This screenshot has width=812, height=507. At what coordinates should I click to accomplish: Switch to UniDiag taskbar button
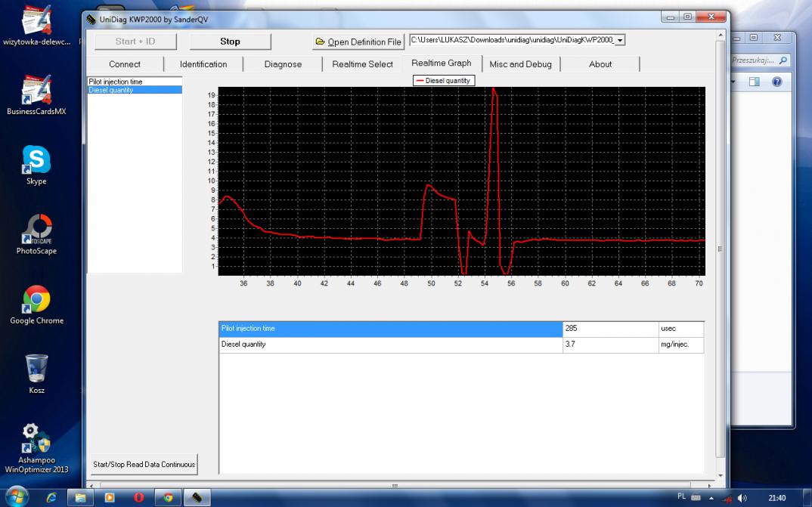pyautogui.click(x=197, y=498)
